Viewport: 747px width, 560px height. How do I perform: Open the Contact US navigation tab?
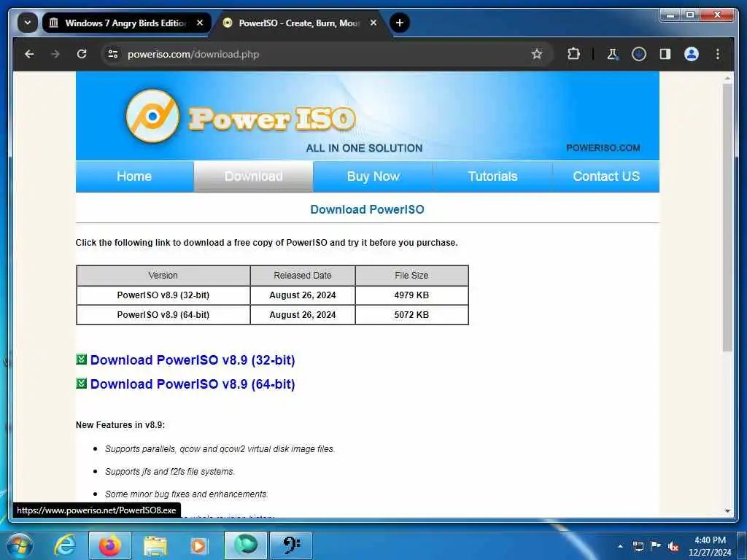pyautogui.click(x=606, y=176)
